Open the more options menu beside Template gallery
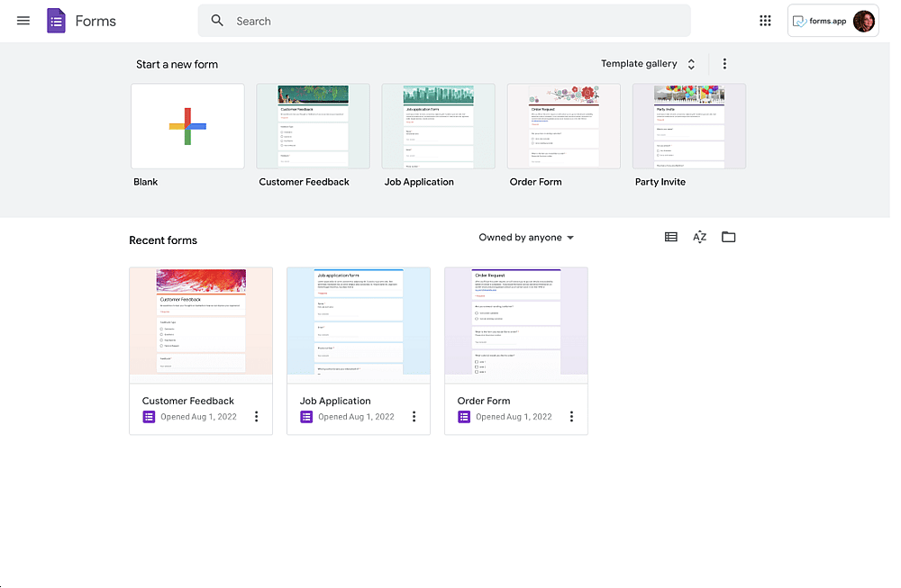Screen dimensions: 901x588 pos(724,64)
